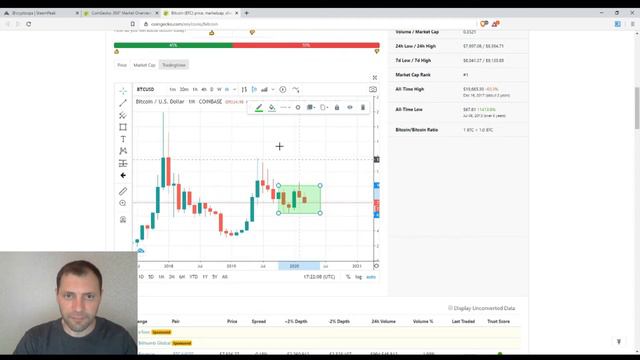The width and height of the screenshot is (640, 360).
Task: Switch the chart to the W weekly interval
Action: 219,89
